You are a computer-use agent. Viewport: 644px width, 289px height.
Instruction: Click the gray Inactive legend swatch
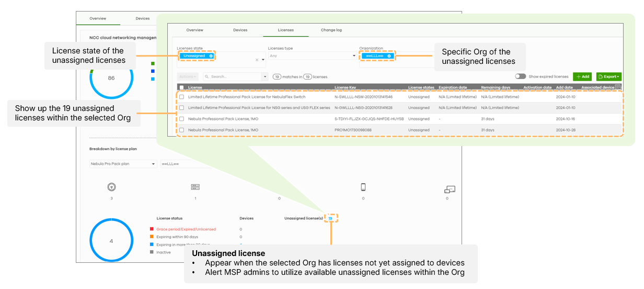click(x=152, y=252)
